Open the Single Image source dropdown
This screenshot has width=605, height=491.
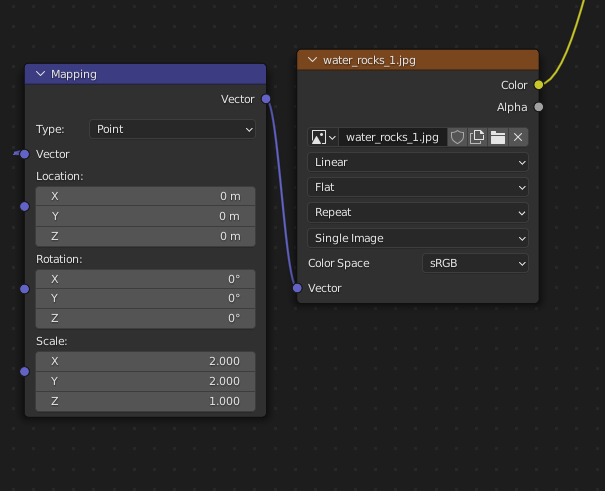tap(418, 238)
